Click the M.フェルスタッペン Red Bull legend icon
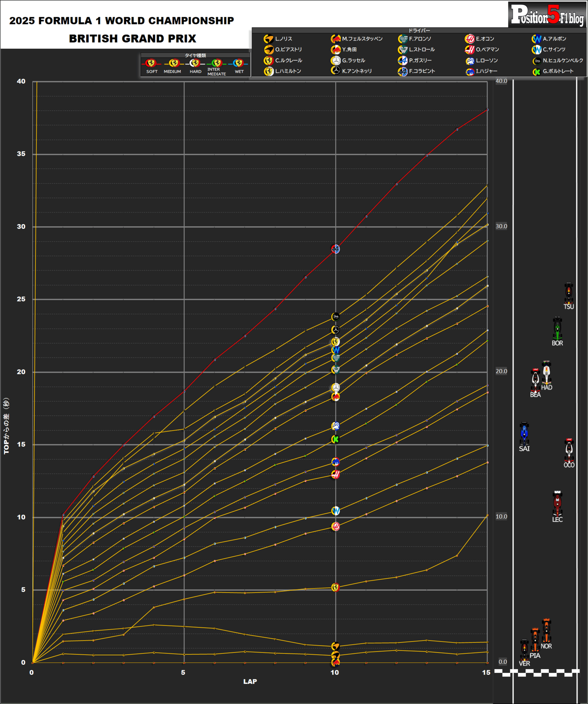 click(335, 39)
